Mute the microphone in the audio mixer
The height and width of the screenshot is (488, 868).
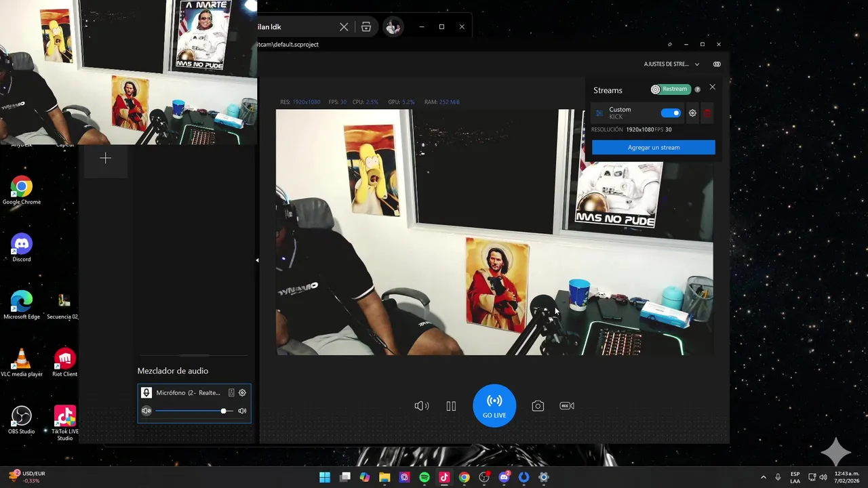click(x=146, y=411)
